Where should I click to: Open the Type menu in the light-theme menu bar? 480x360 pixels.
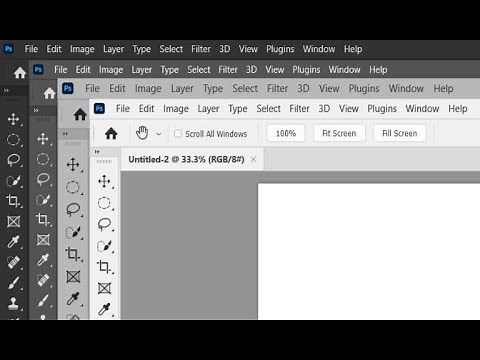238,109
